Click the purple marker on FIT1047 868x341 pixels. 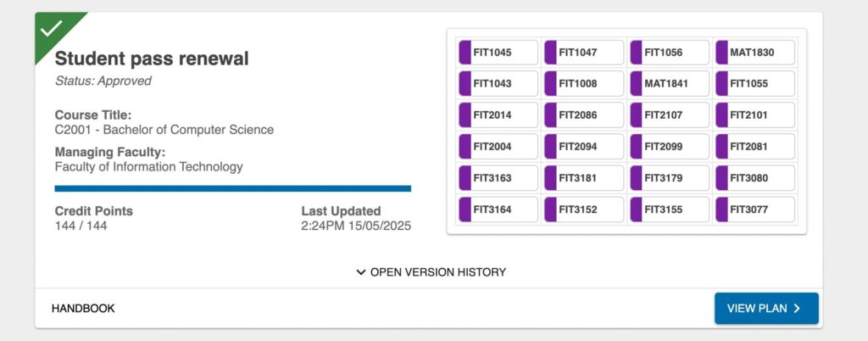[x=549, y=53]
